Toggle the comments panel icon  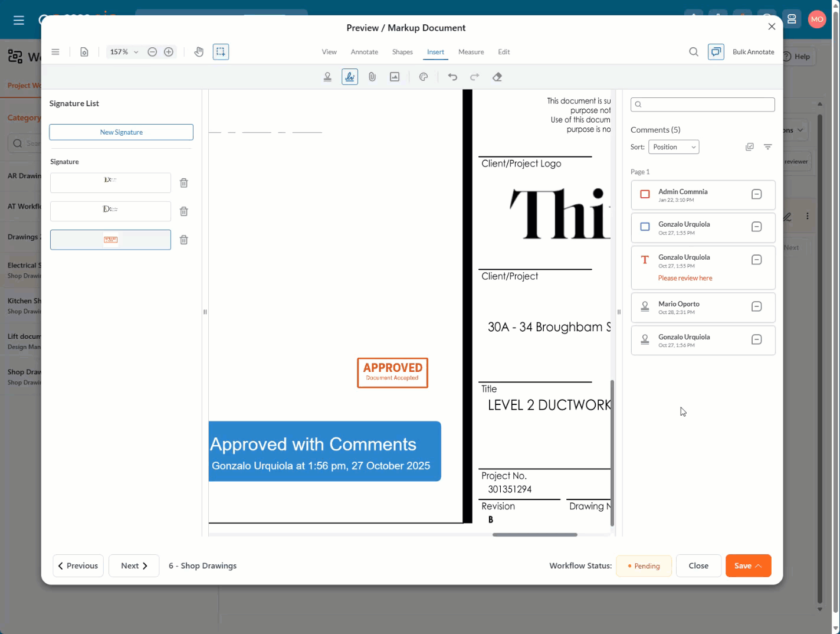(x=716, y=52)
